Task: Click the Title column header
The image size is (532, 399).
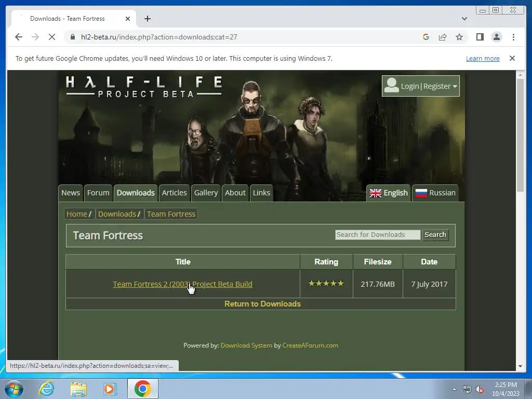Action: (183, 262)
